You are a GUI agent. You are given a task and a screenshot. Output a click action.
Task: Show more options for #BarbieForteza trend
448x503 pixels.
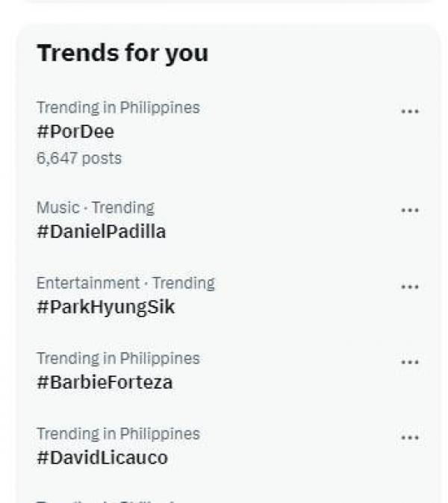click(409, 363)
